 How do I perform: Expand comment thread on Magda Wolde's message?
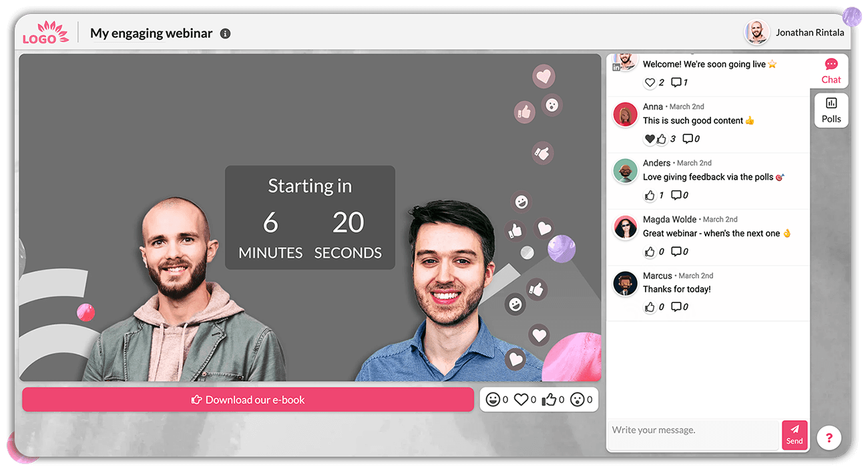[x=676, y=252]
